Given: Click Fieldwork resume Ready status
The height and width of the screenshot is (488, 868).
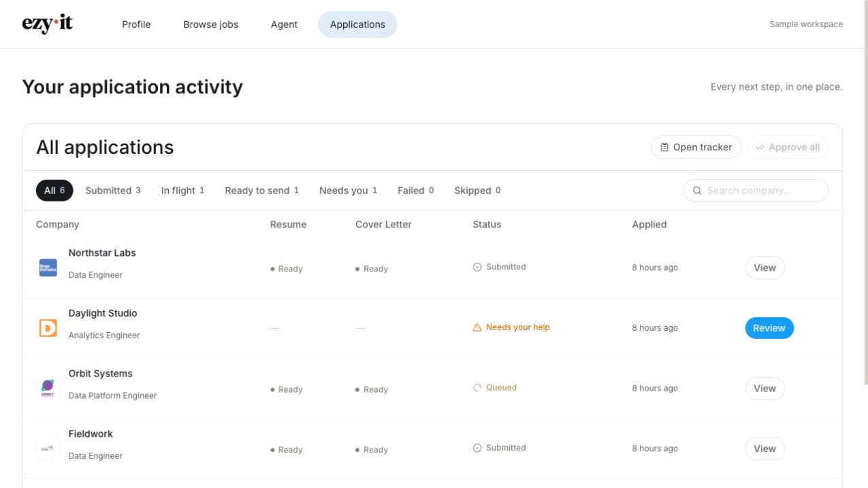Looking at the screenshot, I should tap(287, 450).
